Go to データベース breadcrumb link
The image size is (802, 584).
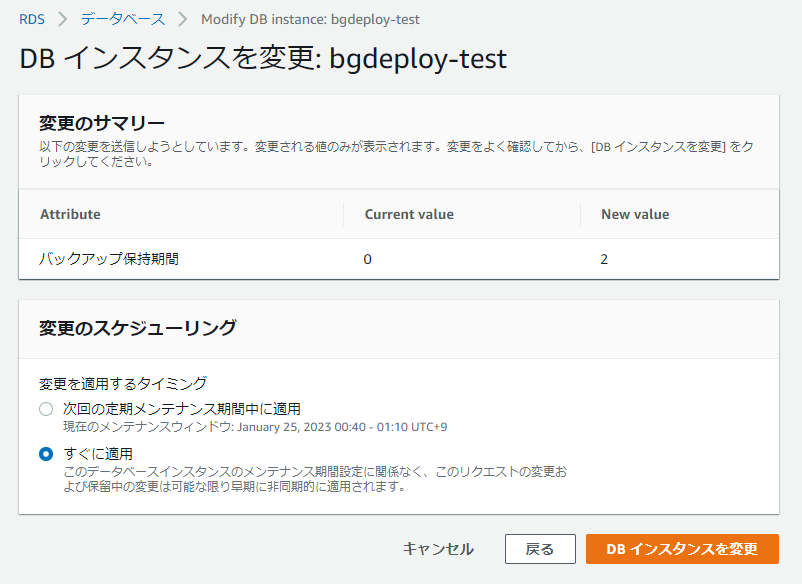pyautogui.click(x=123, y=19)
